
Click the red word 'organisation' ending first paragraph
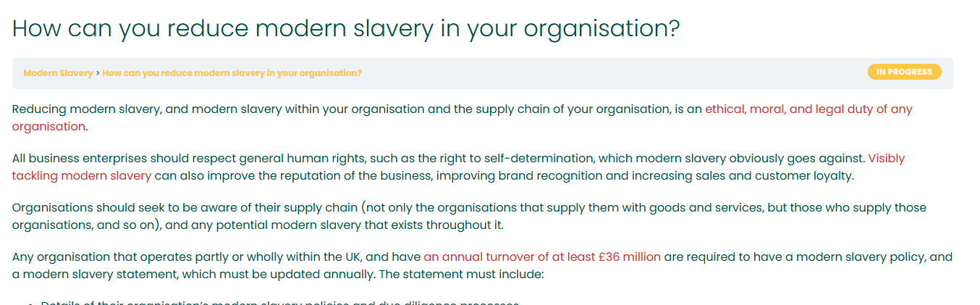(x=48, y=127)
